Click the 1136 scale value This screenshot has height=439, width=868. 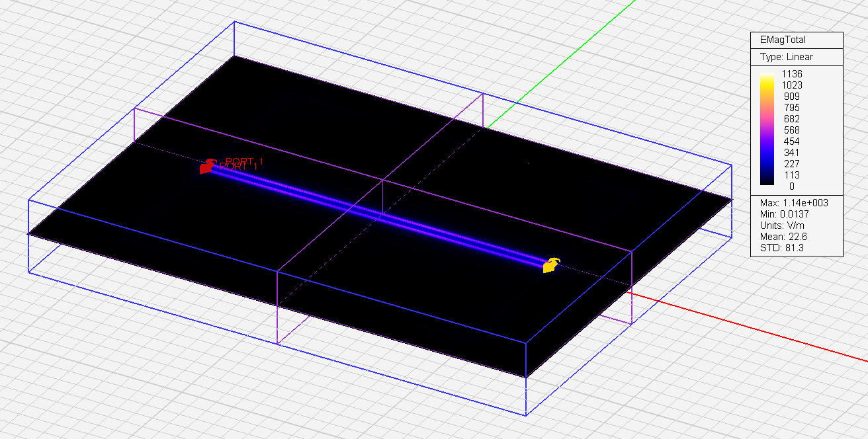tap(792, 74)
